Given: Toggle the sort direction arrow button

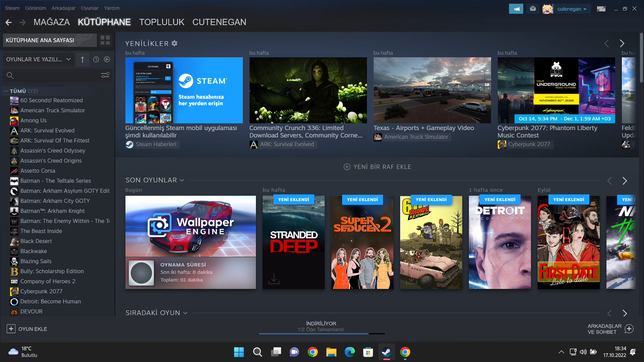Looking at the screenshot, I should click(83, 59).
